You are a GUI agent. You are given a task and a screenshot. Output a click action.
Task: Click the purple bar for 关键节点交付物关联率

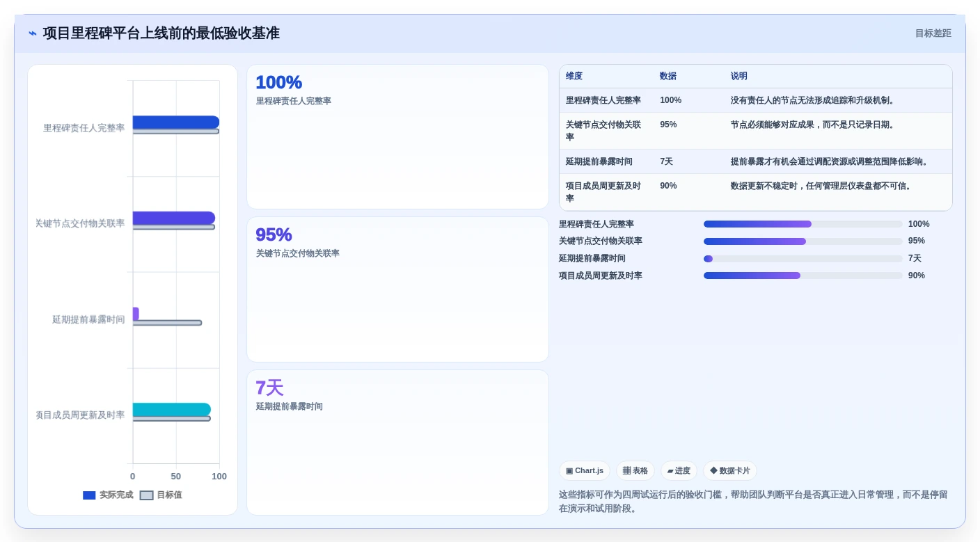pyautogui.click(x=174, y=218)
